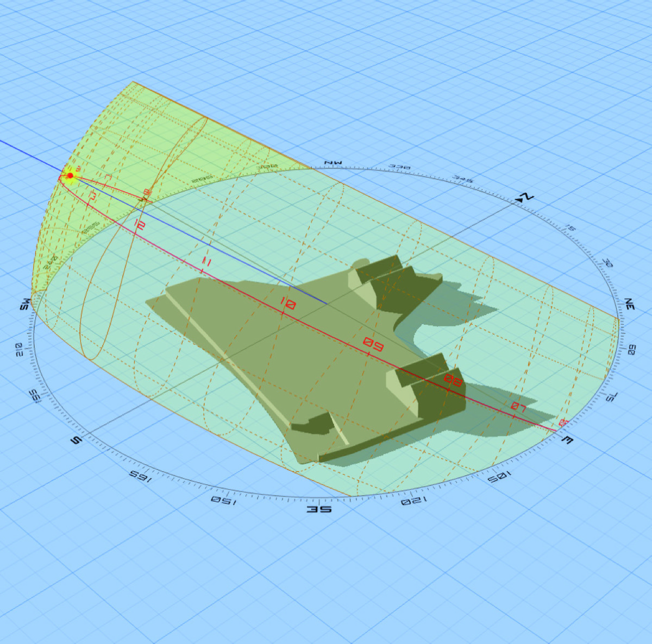Click the 105 degree azimuth label
The height and width of the screenshot is (644, 652).
(499, 478)
